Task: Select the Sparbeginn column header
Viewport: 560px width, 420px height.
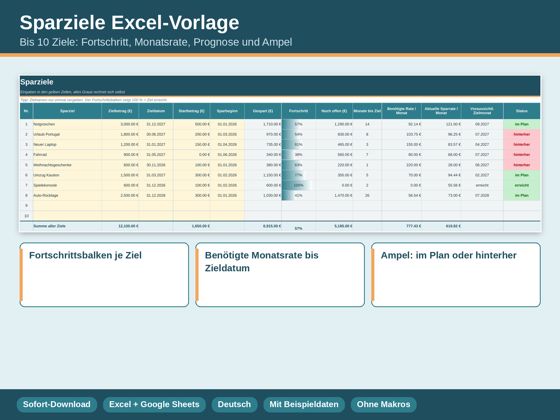Action: pyautogui.click(x=227, y=111)
